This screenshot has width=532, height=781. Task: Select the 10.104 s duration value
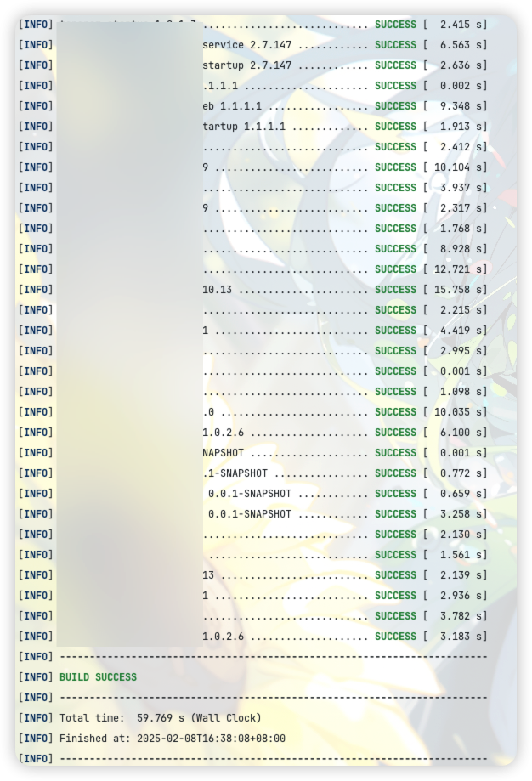458,167
